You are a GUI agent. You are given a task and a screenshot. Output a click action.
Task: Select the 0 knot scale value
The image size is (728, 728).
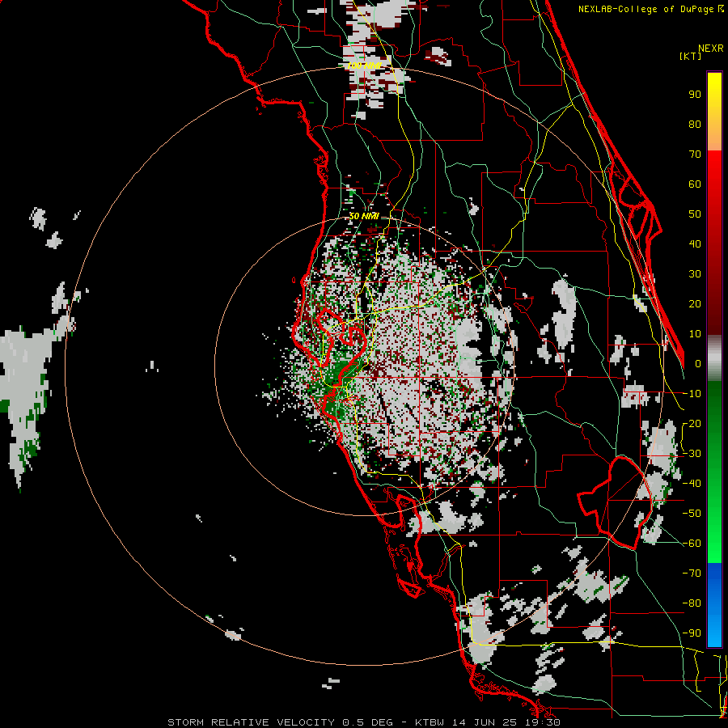coord(698,363)
